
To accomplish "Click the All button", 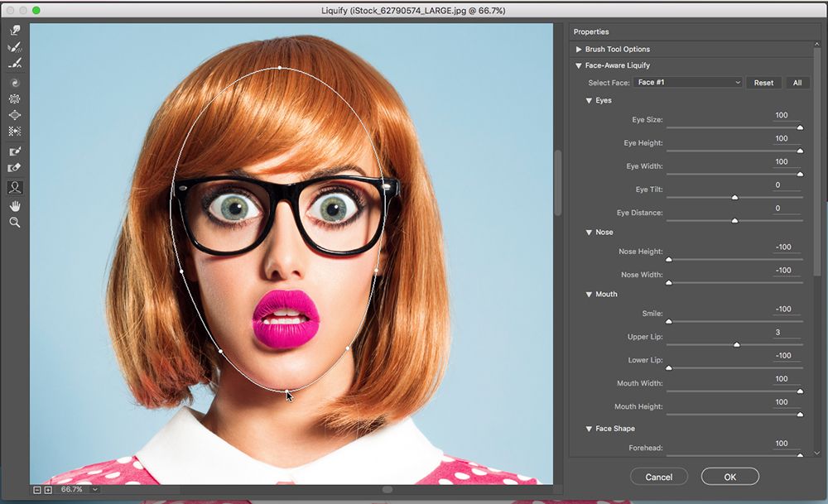I will click(797, 82).
